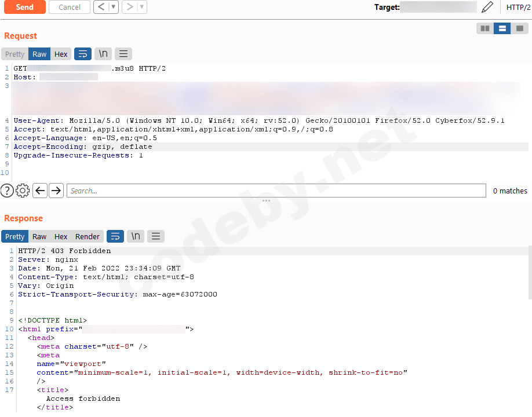
Task: Click the Strict-Transport-Security header
Action: [118, 294]
